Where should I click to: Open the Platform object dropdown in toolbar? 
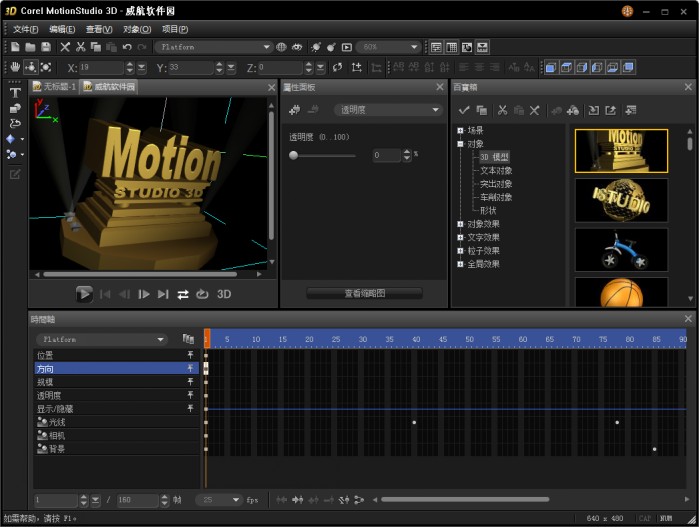pyautogui.click(x=214, y=47)
